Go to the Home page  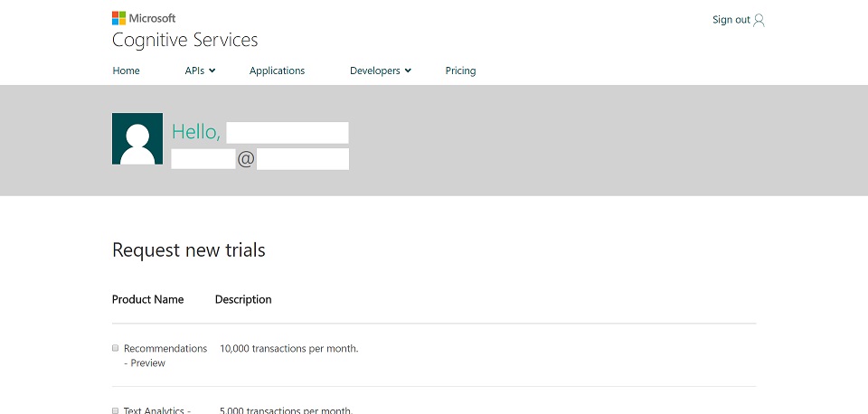pos(127,71)
